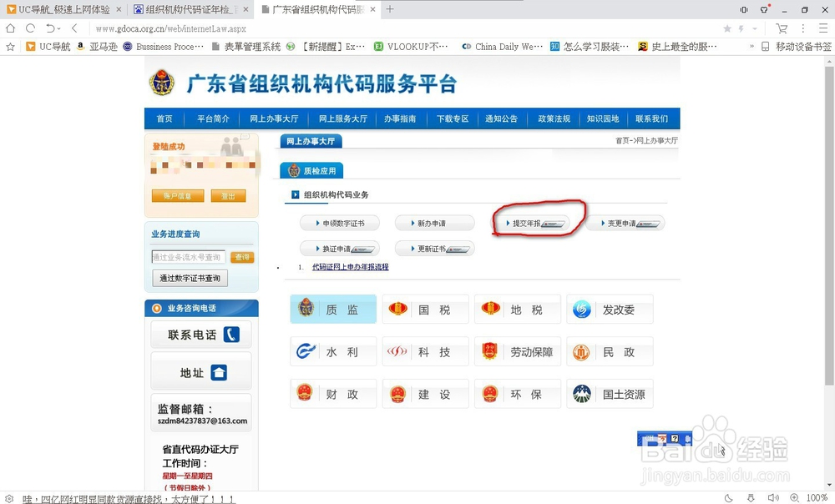Click the night mode moon icon
The image size is (835, 504).
728,497
